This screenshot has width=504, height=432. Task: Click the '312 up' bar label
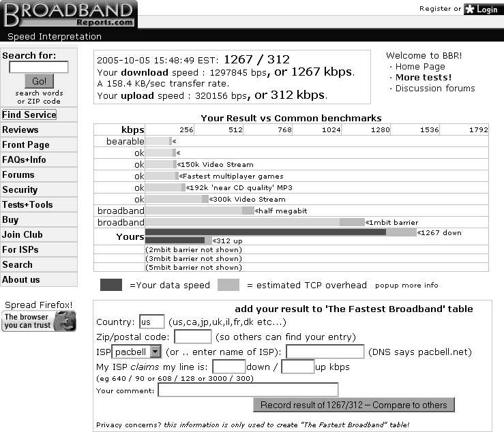coord(227,241)
